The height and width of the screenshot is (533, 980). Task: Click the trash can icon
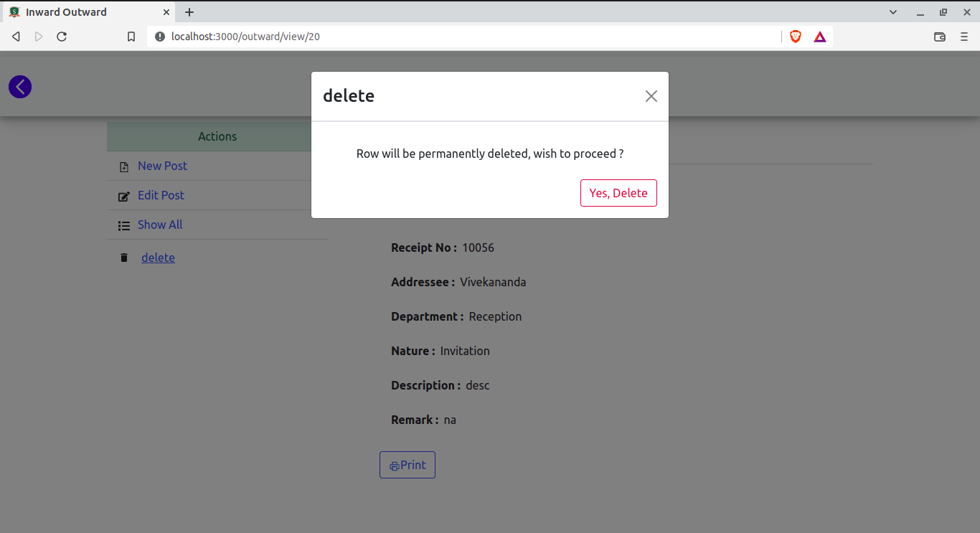pyautogui.click(x=124, y=258)
